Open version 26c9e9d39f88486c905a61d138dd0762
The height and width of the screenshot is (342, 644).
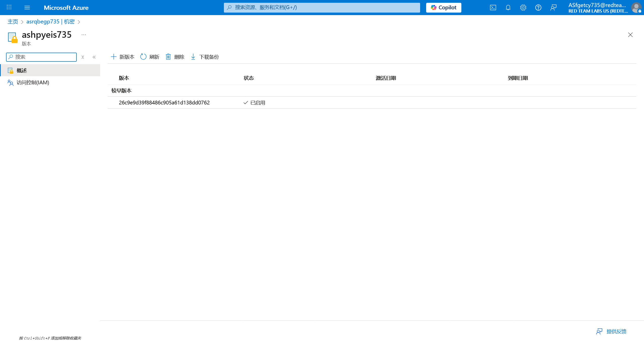click(x=164, y=103)
